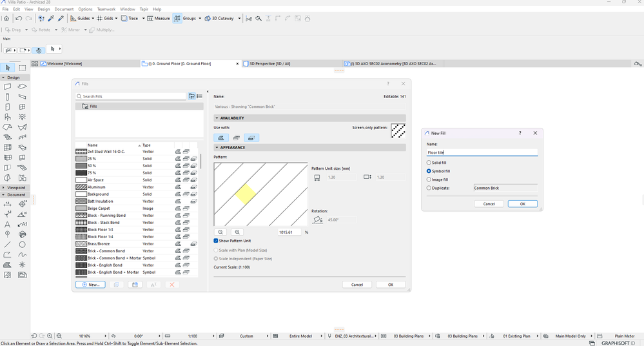Select the Arrow tool in toolbox
Screen dimensions: 644x346
pyautogui.click(x=7, y=68)
